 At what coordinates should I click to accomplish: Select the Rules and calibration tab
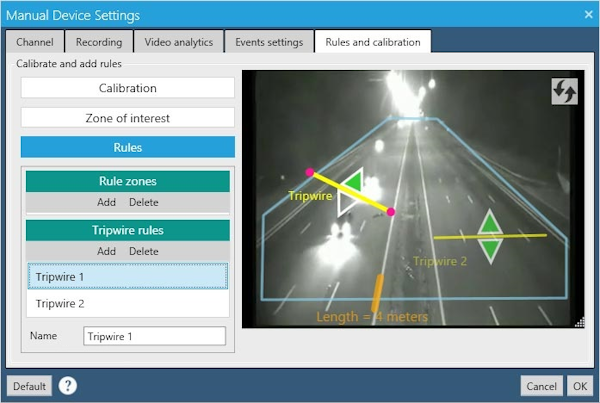[373, 42]
